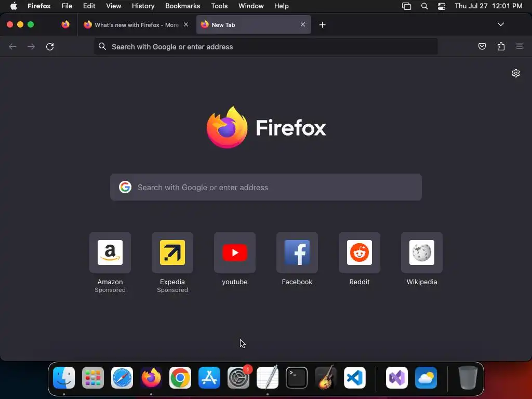
Task: Open the Bookmarks menu
Action: (182, 6)
